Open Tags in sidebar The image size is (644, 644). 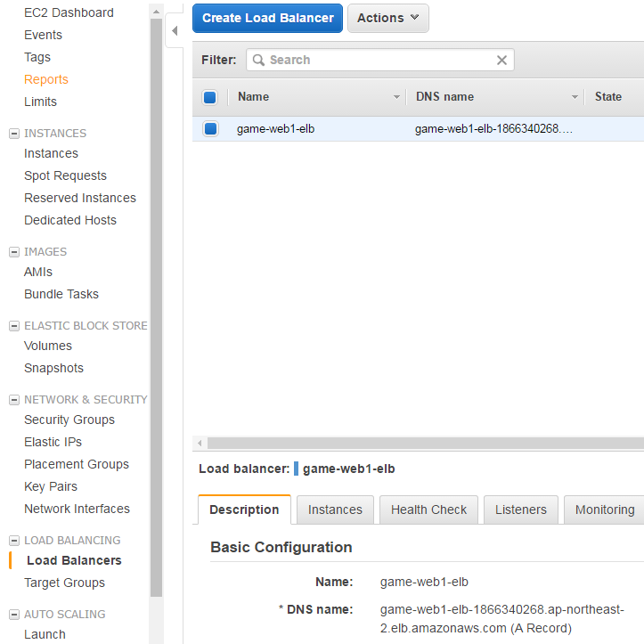click(37, 57)
